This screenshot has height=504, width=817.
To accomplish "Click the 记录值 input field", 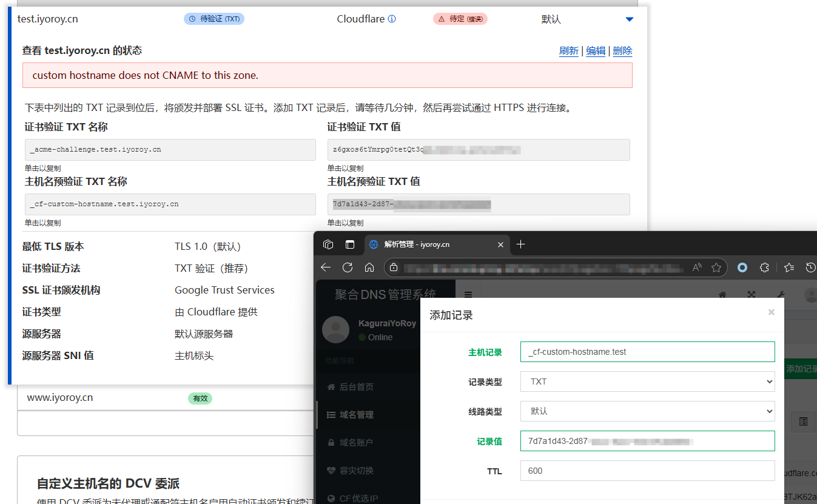I will (x=647, y=441).
